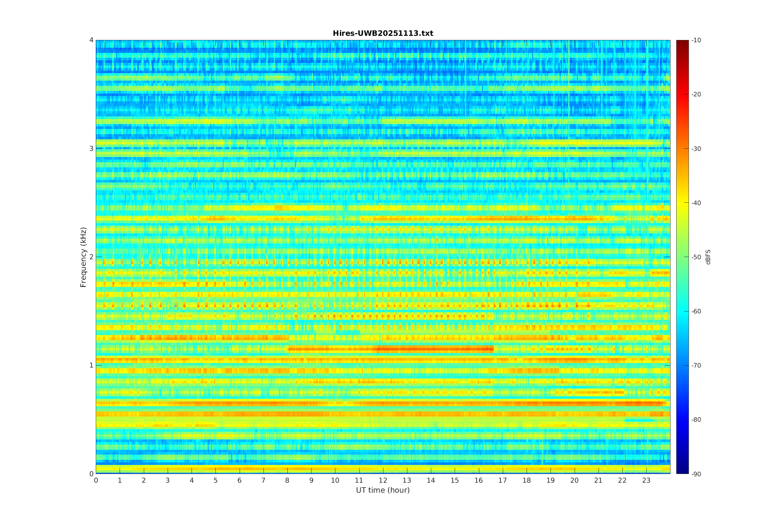Click the plot title Hires-UWB20251113.txt
This screenshot has height=532, width=774.
[x=383, y=33]
